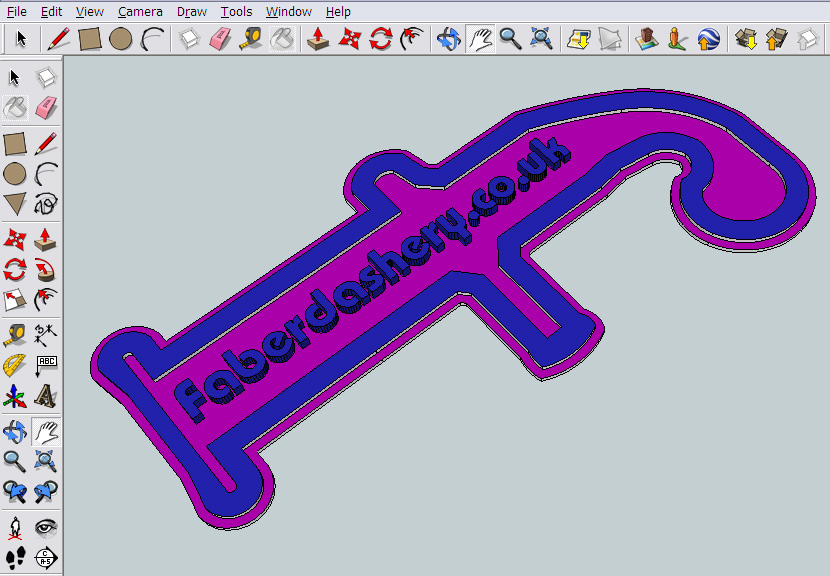Select the Axes tool

pos(15,396)
